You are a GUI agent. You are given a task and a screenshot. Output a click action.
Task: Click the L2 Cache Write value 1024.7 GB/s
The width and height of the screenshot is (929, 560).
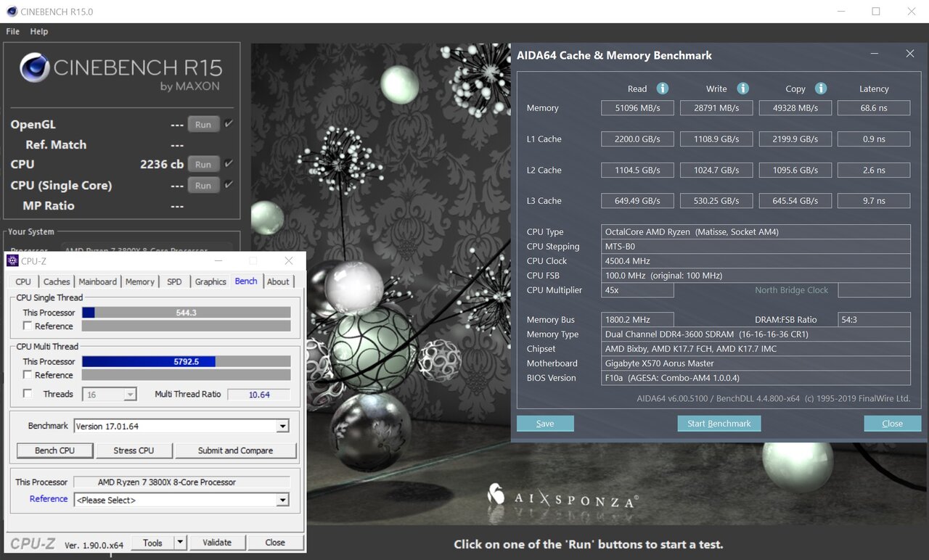tap(716, 170)
